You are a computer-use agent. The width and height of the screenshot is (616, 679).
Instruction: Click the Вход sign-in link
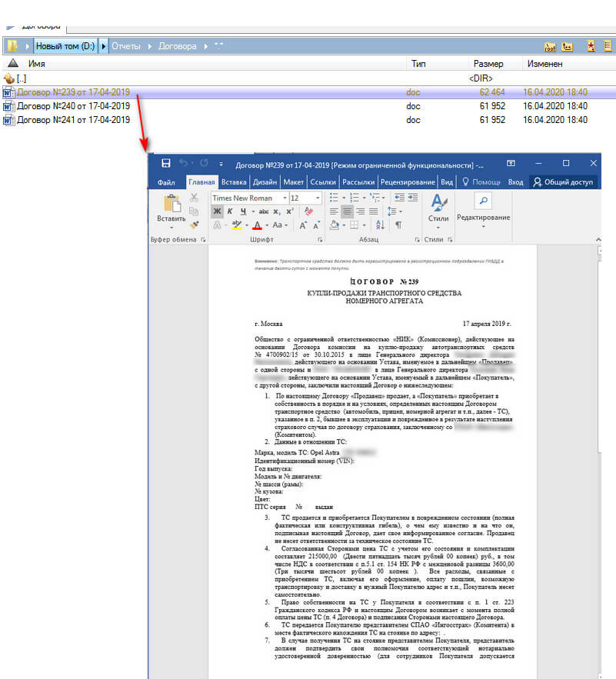tap(516, 182)
